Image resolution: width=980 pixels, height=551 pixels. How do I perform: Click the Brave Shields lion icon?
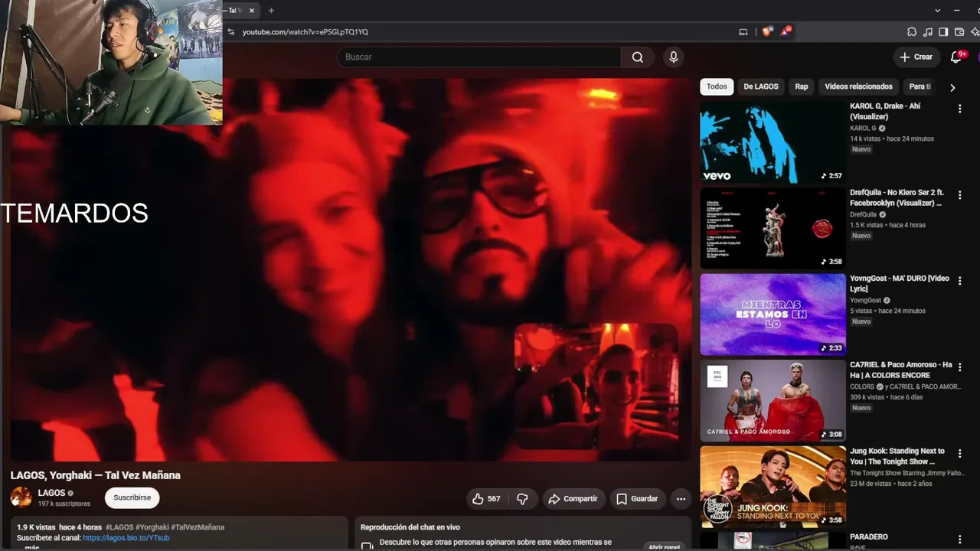(x=767, y=32)
